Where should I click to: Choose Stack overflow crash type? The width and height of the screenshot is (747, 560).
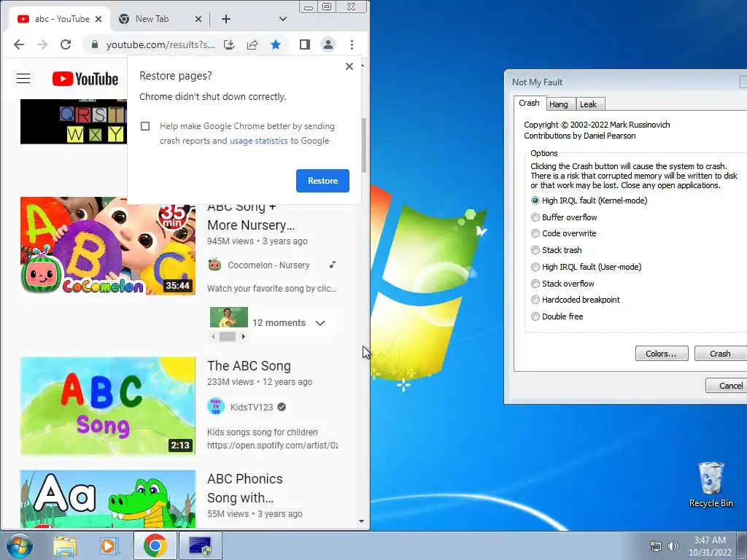535,284
